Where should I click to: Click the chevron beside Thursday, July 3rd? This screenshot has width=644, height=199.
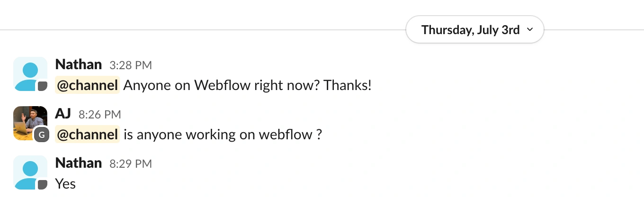(530, 30)
